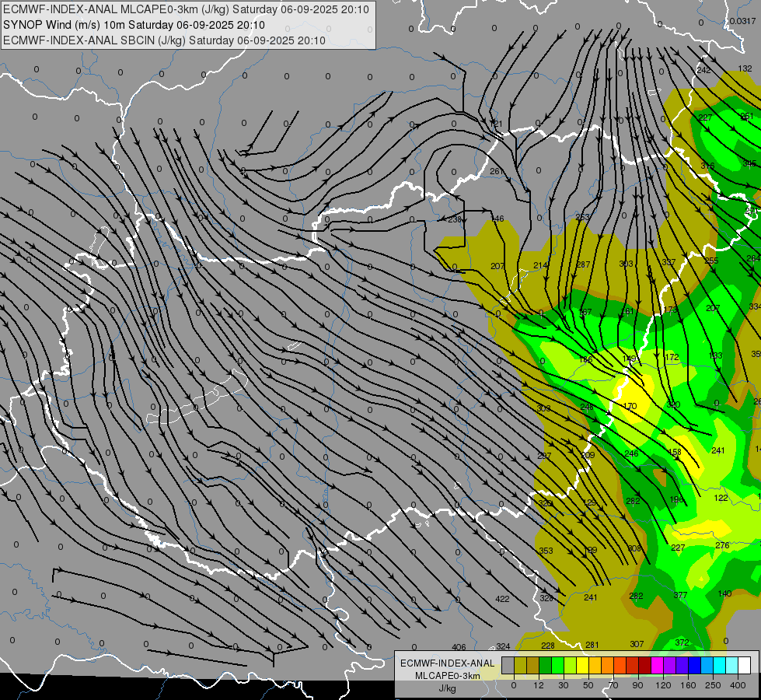Screen dimensions: 761x700
Task: Click the map value 372
Action: click(682, 642)
